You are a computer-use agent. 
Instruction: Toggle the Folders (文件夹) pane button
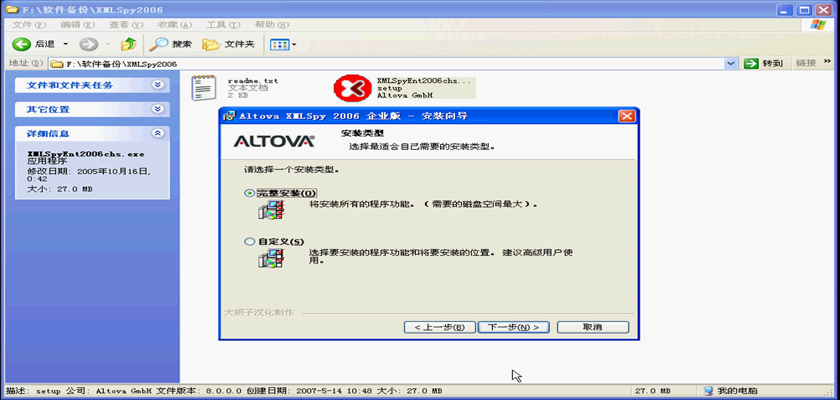click(x=229, y=44)
